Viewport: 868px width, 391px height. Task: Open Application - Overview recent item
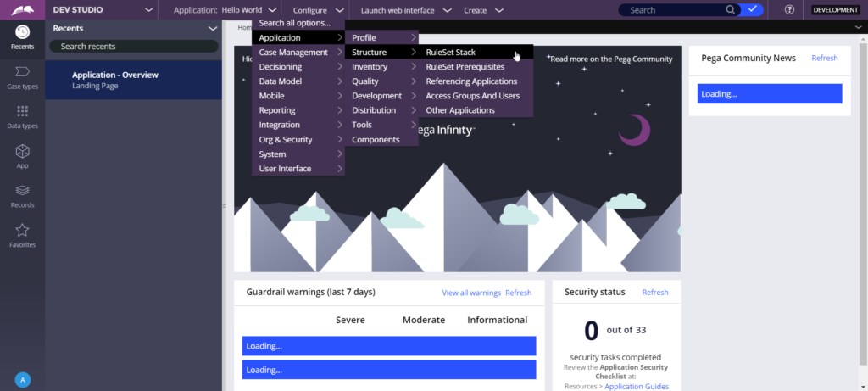tap(133, 80)
